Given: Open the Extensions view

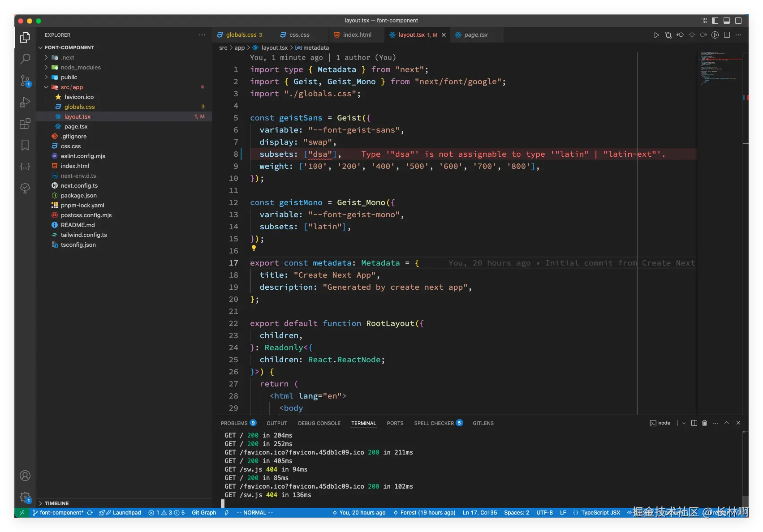Looking at the screenshot, I should (x=25, y=124).
